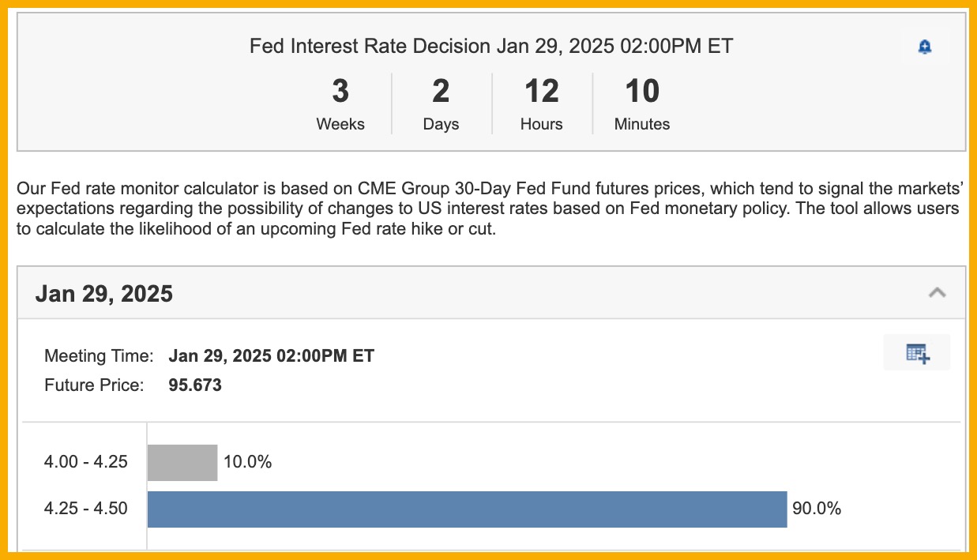Click the 12 Hours countdown cell
Image resolution: width=977 pixels, height=560 pixels.
click(542, 104)
